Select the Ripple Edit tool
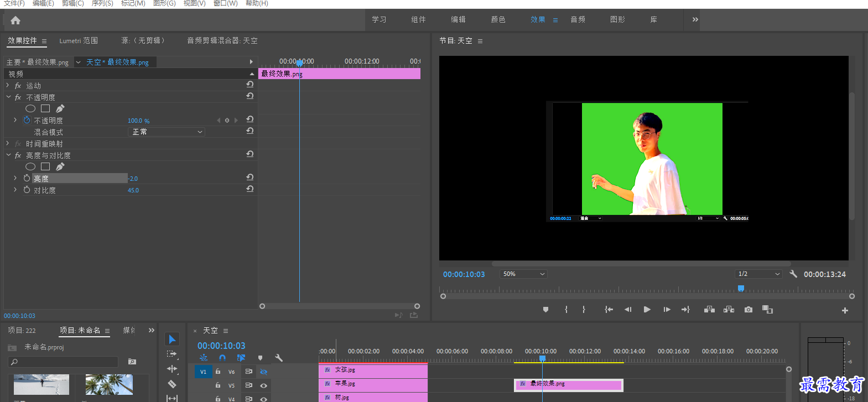 coord(172,369)
